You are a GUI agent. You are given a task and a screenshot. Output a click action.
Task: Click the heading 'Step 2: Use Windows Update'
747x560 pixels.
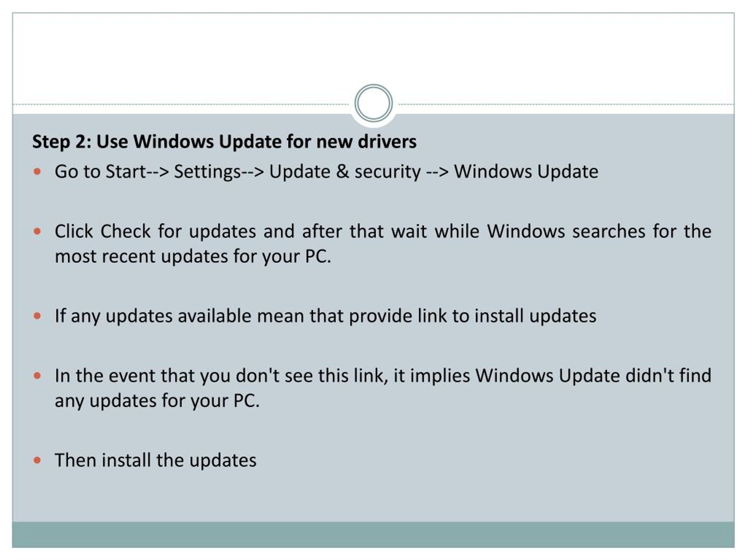[224, 141]
